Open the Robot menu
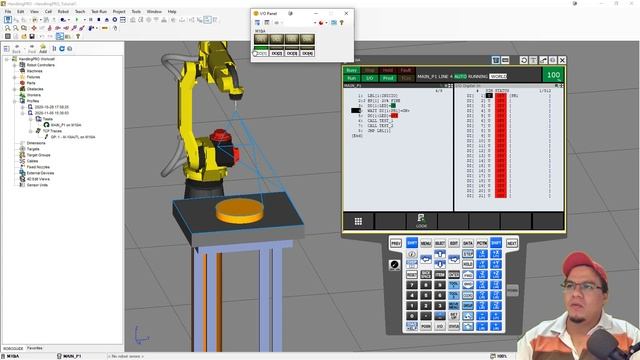The height and width of the screenshot is (360, 640). coord(63,11)
